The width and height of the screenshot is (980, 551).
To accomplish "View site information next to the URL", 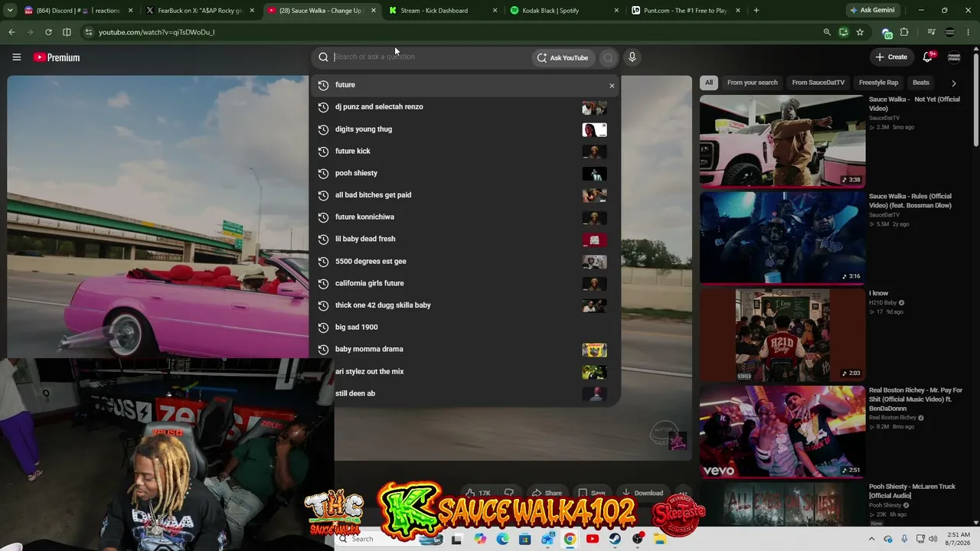I will [89, 32].
